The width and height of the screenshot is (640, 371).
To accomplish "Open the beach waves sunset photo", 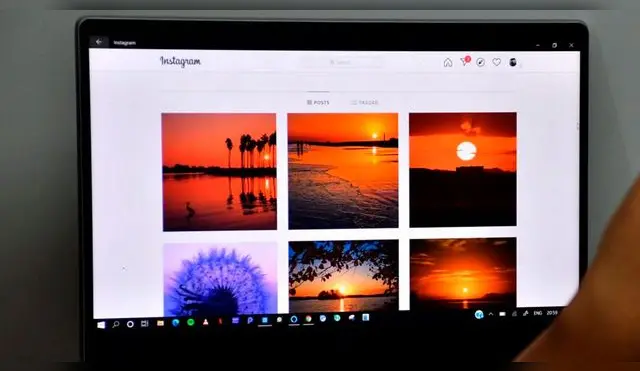I will click(343, 171).
